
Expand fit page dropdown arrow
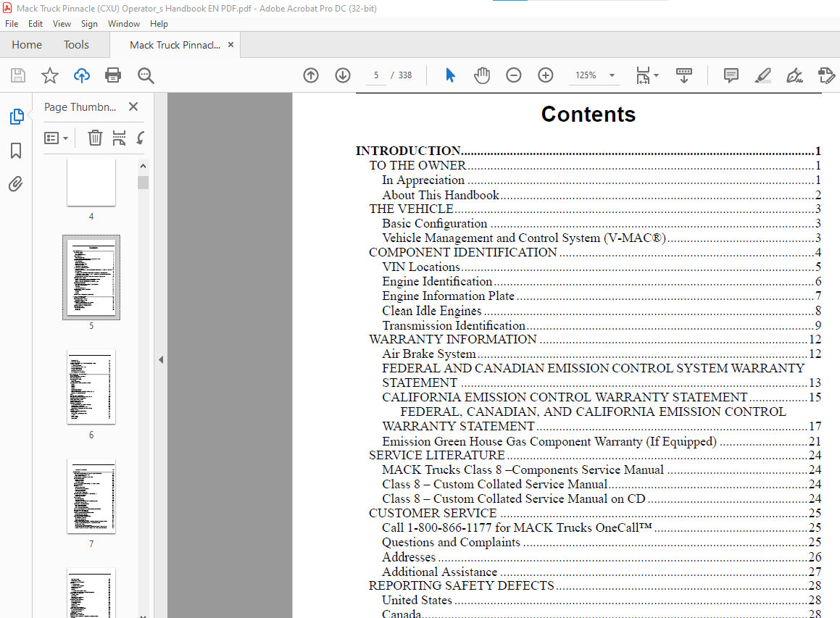[x=656, y=75]
